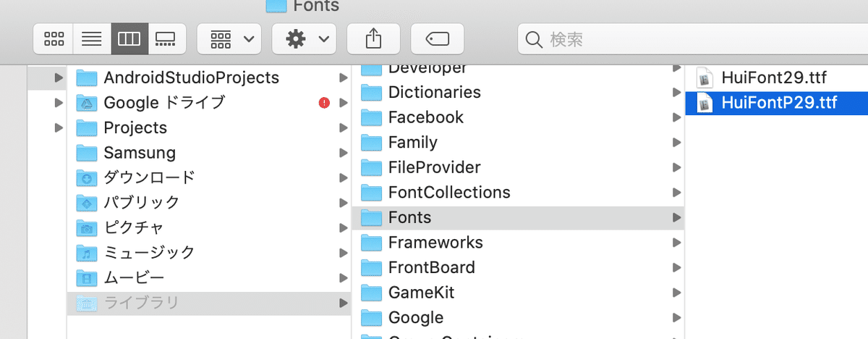Screen dimensions: 868x339
Task: Select the FrontBoard folder
Action: pyautogui.click(x=518, y=267)
